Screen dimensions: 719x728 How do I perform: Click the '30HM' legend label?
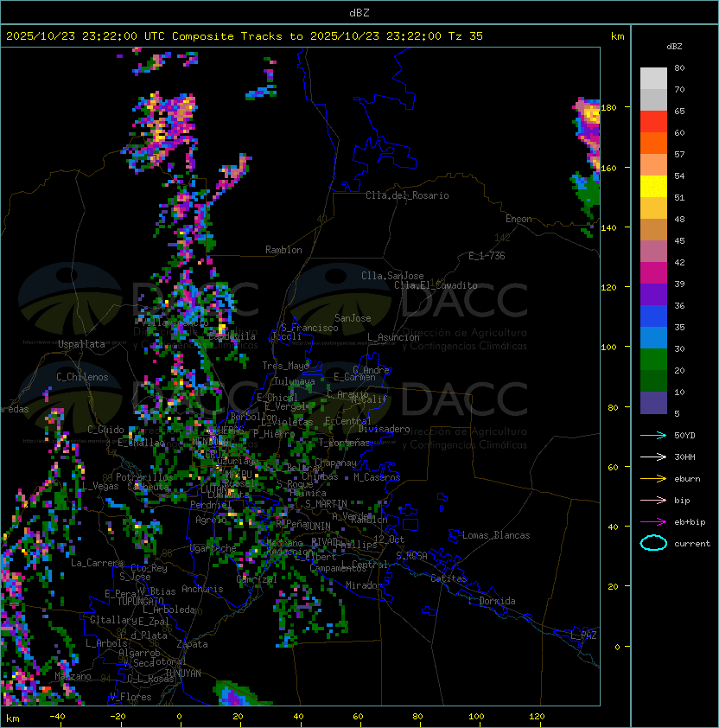[684, 457]
